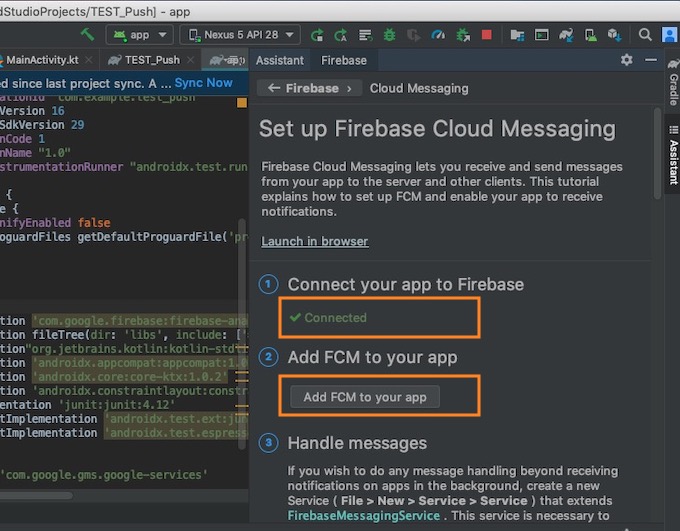Click the Launch in browser link

315,241
